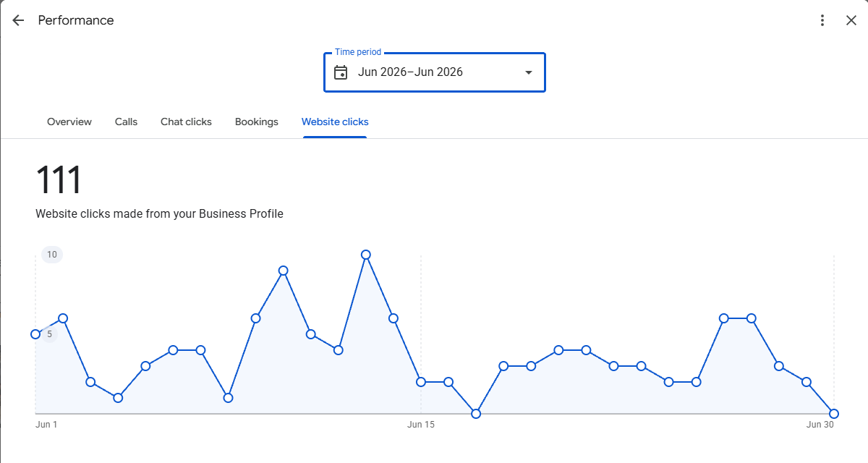
Task: View the Chat clicks tab
Action: coord(186,122)
